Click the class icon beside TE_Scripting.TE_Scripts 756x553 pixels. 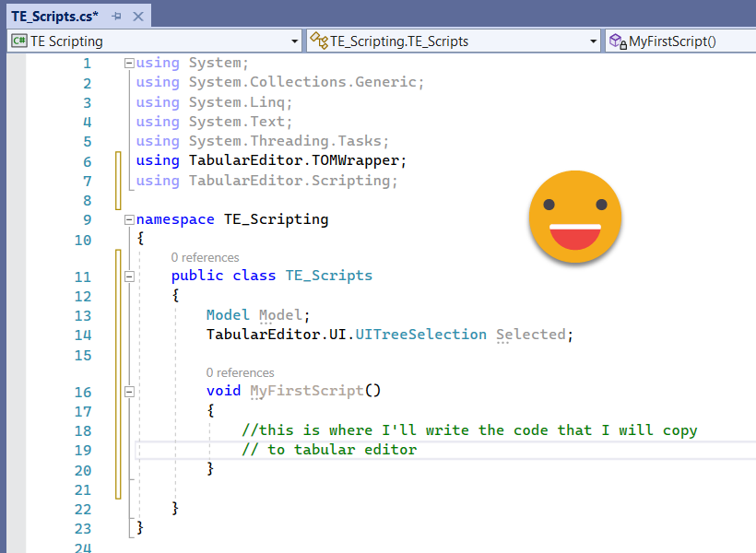pos(319,41)
